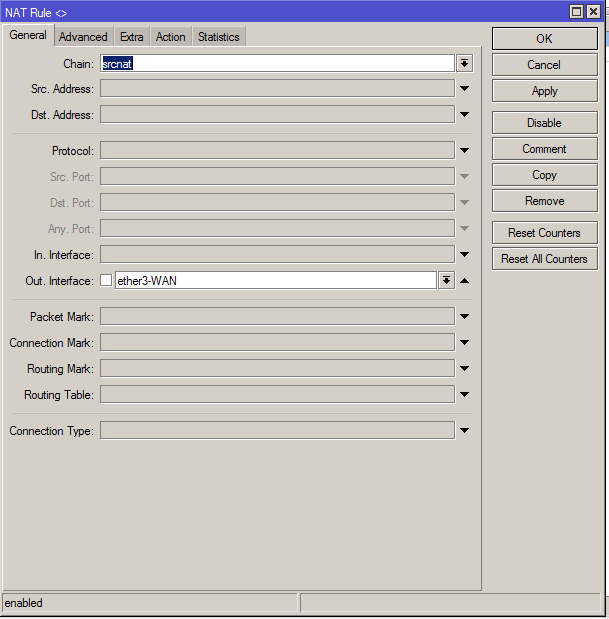Expand the Packet Mark field

click(x=465, y=316)
